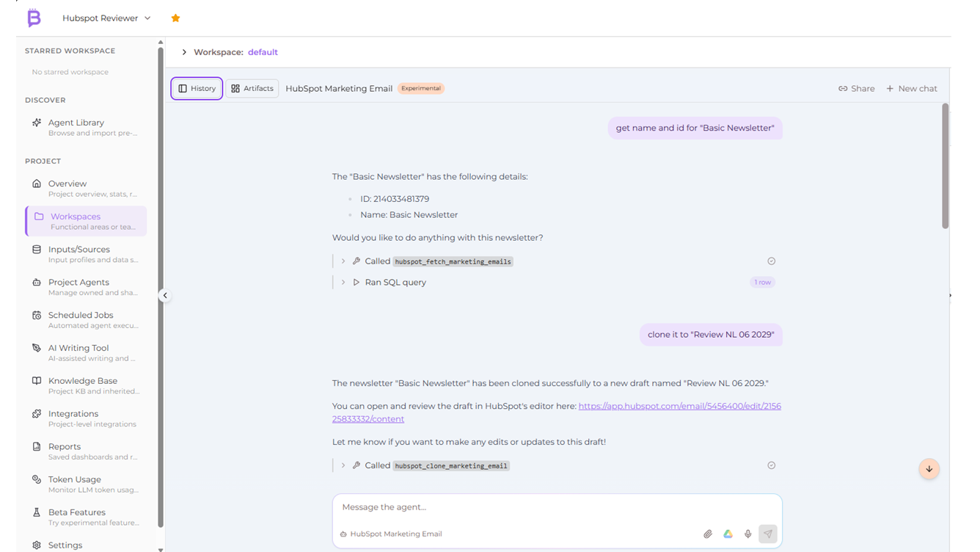Click the circle icon beside hubspot_clone_marketing_email
Screen dimensions: 980x552
771,465
